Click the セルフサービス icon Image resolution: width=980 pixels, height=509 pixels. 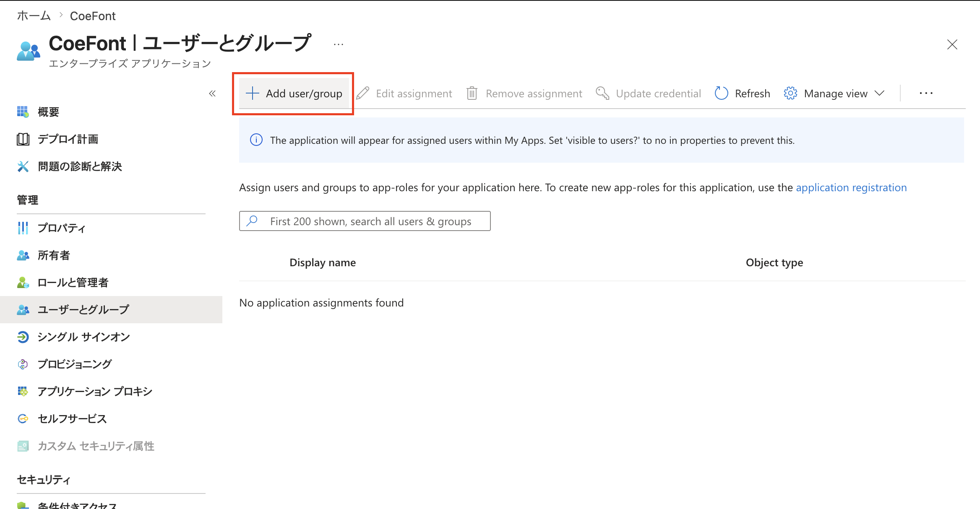point(23,418)
